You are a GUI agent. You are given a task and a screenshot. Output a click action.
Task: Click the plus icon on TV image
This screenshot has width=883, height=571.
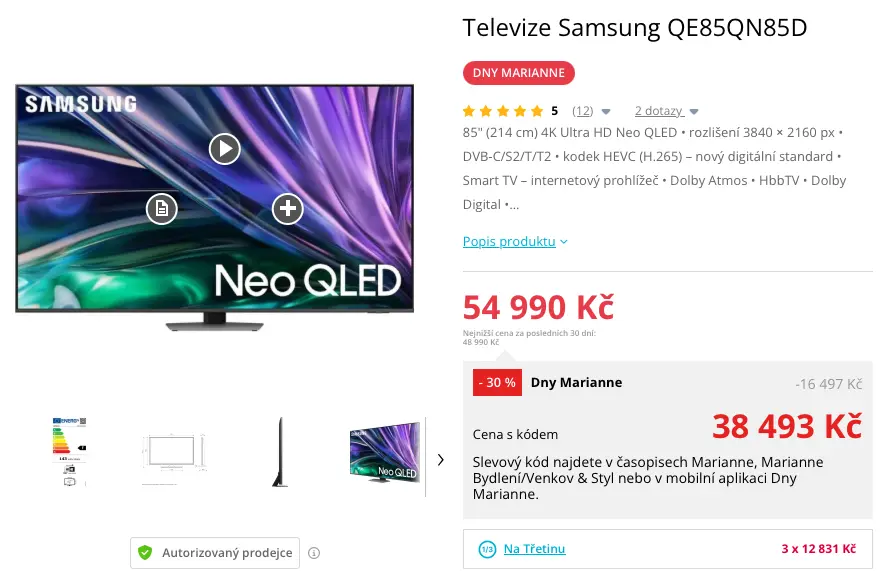click(x=288, y=209)
